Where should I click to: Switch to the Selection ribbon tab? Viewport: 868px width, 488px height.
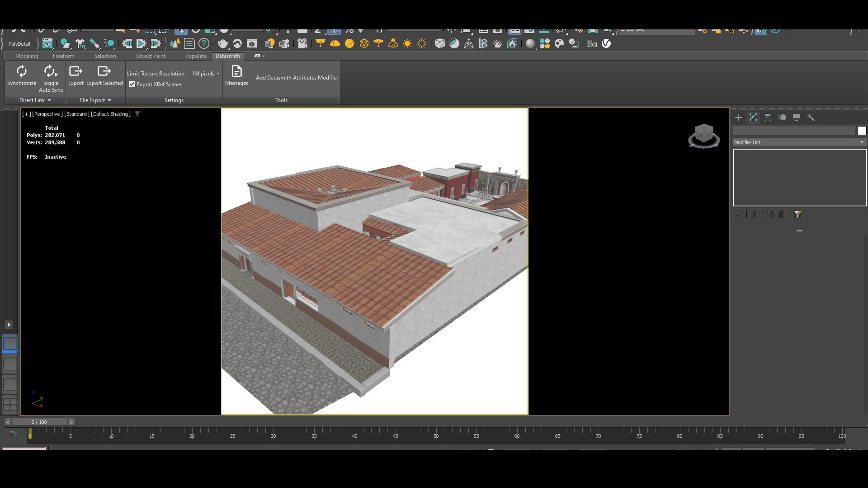[105, 56]
